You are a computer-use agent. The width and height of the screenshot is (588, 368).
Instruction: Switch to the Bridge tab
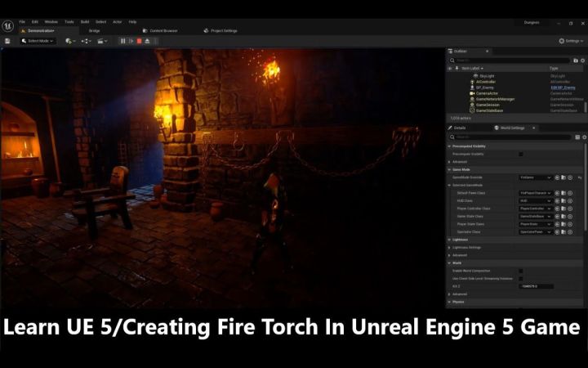click(x=95, y=31)
